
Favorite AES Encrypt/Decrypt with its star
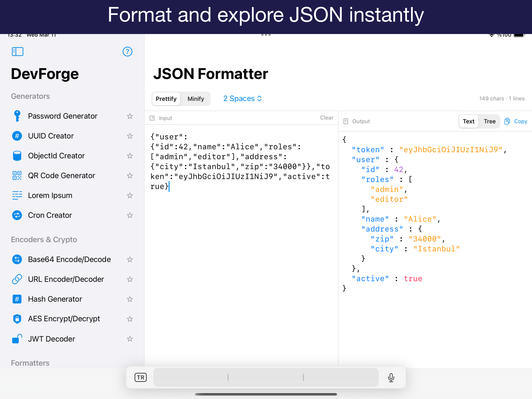(x=130, y=319)
